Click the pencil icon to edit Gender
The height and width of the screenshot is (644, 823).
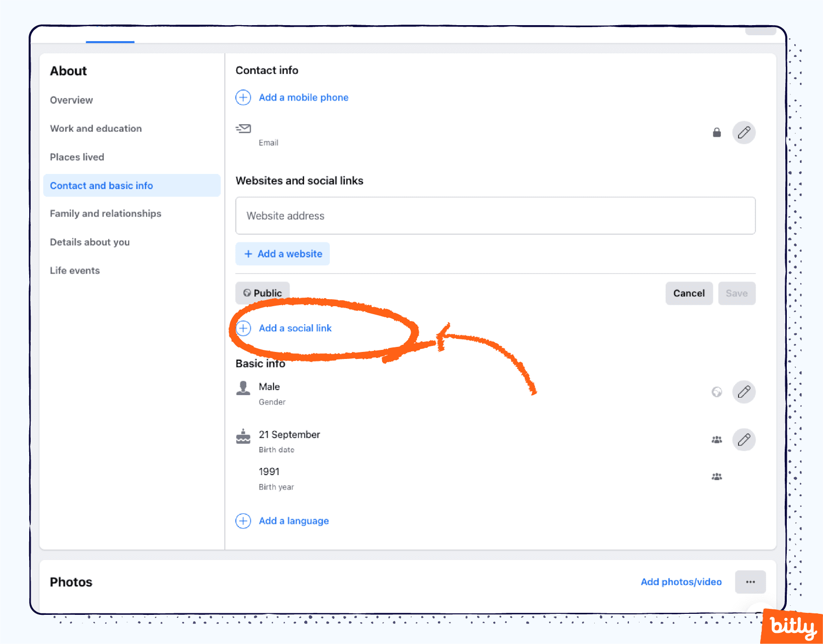click(x=744, y=392)
